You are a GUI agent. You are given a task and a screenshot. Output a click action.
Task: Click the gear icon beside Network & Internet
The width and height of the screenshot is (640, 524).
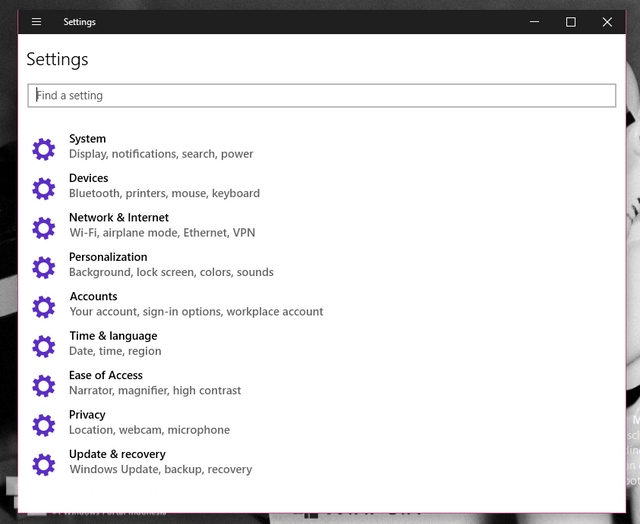[x=44, y=228]
